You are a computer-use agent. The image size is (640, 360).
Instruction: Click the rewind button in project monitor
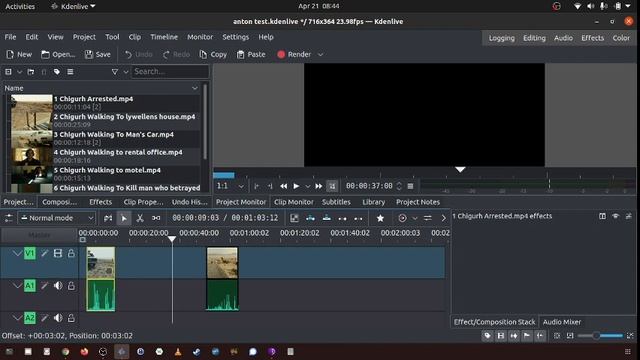(x=283, y=186)
